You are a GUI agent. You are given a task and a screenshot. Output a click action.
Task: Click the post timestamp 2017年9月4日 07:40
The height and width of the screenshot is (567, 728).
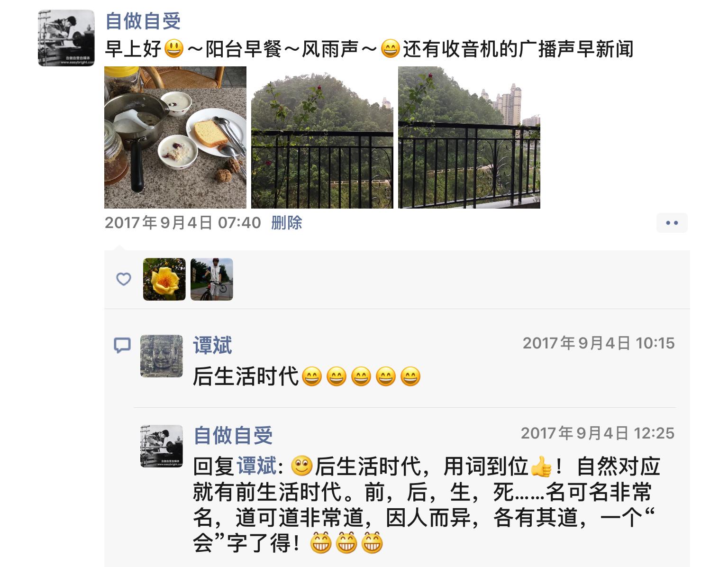[183, 223]
